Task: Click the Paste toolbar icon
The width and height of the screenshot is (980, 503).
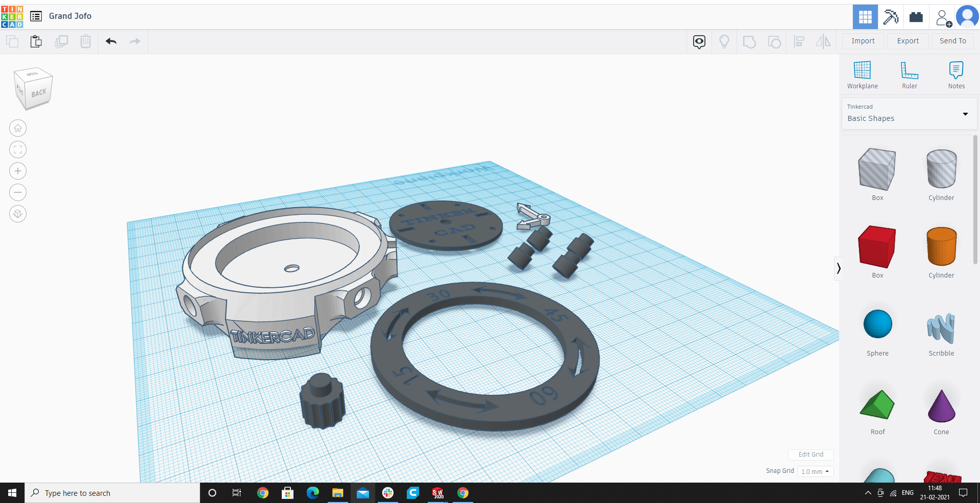Action: tap(36, 41)
